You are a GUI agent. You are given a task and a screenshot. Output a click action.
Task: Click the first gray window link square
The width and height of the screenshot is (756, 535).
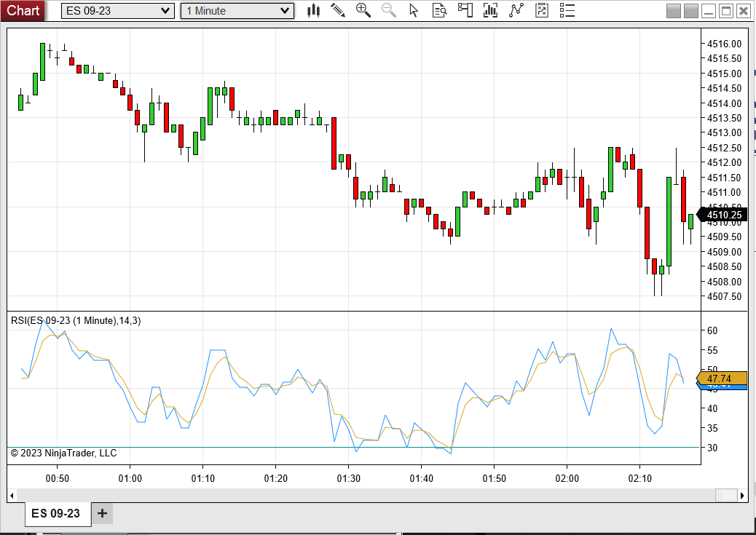674,11
